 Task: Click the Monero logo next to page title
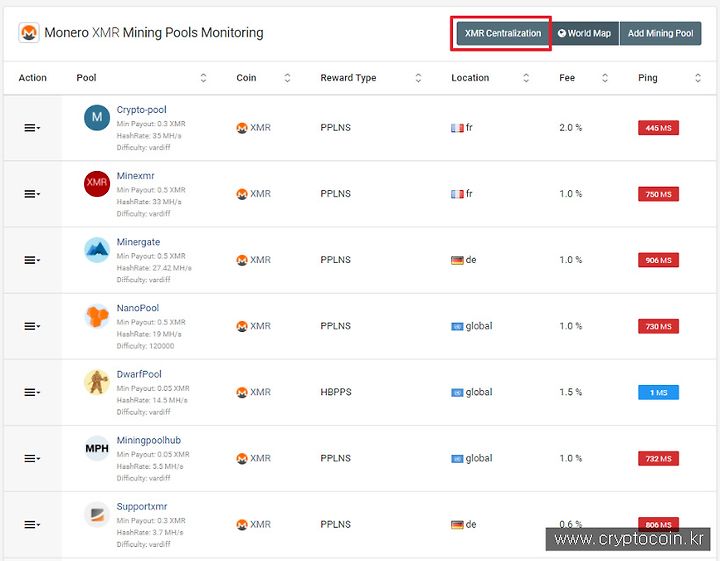(x=29, y=33)
